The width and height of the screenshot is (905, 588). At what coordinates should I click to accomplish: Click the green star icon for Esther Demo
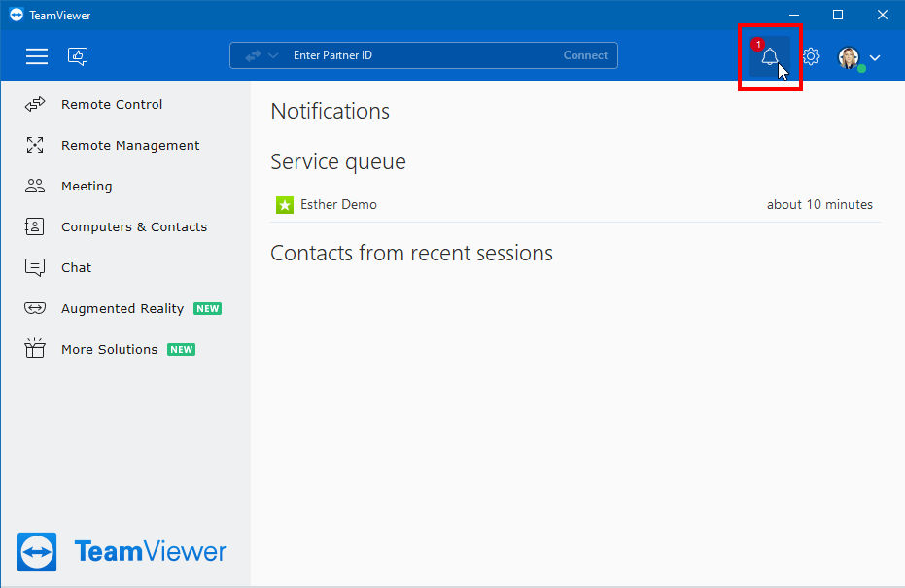285,205
